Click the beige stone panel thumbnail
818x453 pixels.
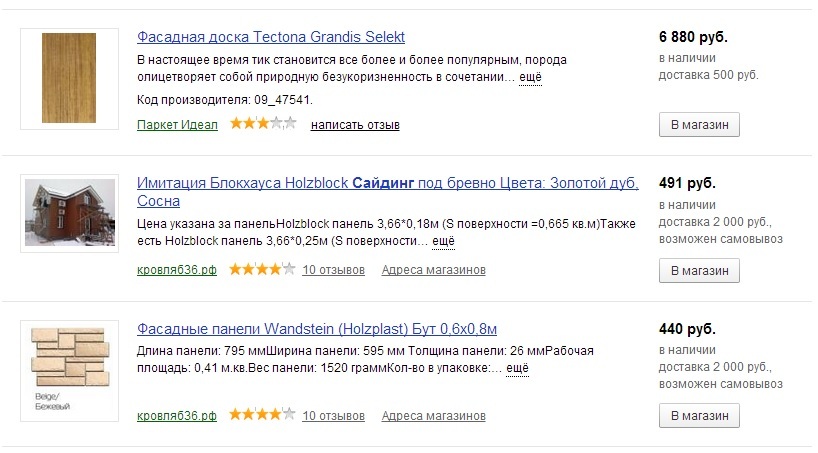tap(69, 371)
